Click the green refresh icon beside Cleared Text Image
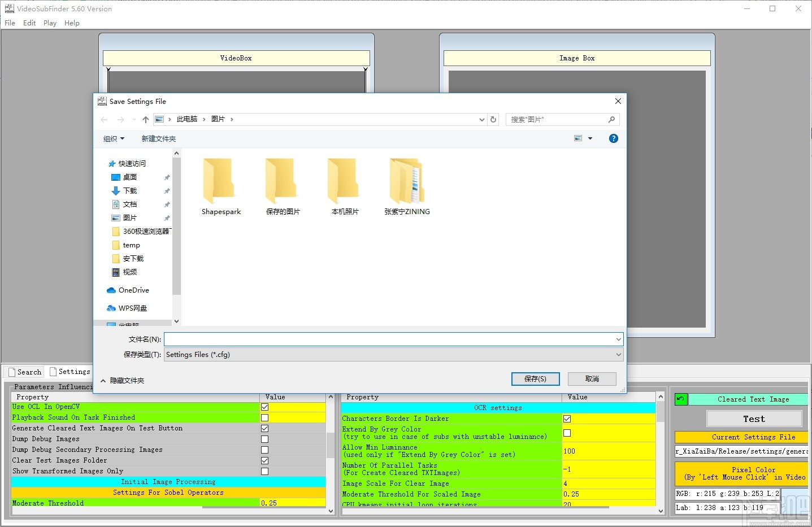This screenshot has width=812, height=527. [x=681, y=399]
